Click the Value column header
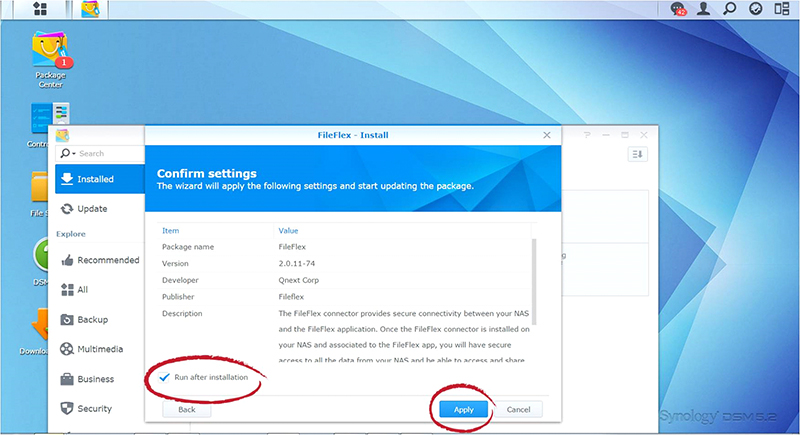800x435 pixels. pos(288,231)
